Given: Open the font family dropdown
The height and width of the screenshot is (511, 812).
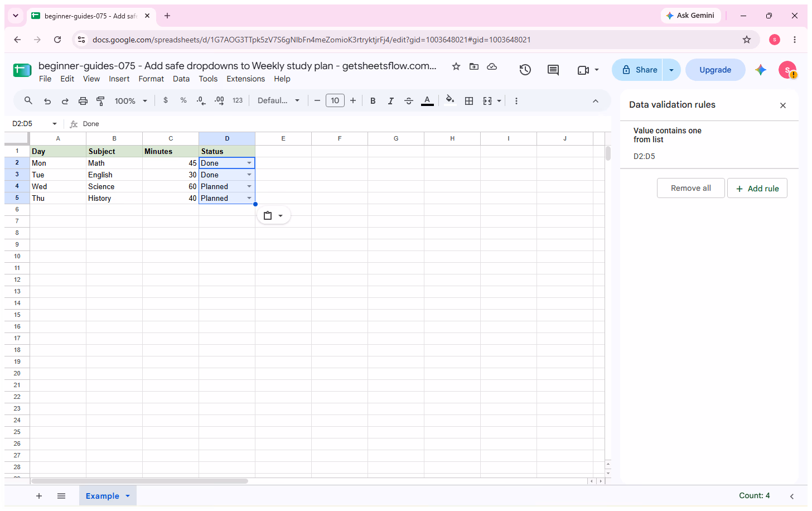Looking at the screenshot, I should click(x=279, y=100).
